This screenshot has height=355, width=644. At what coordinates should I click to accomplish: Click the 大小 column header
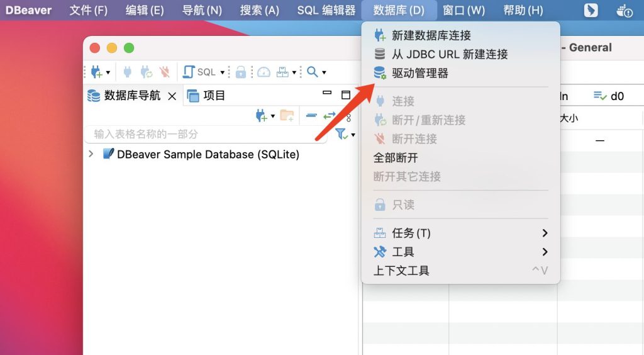[x=569, y=118]
